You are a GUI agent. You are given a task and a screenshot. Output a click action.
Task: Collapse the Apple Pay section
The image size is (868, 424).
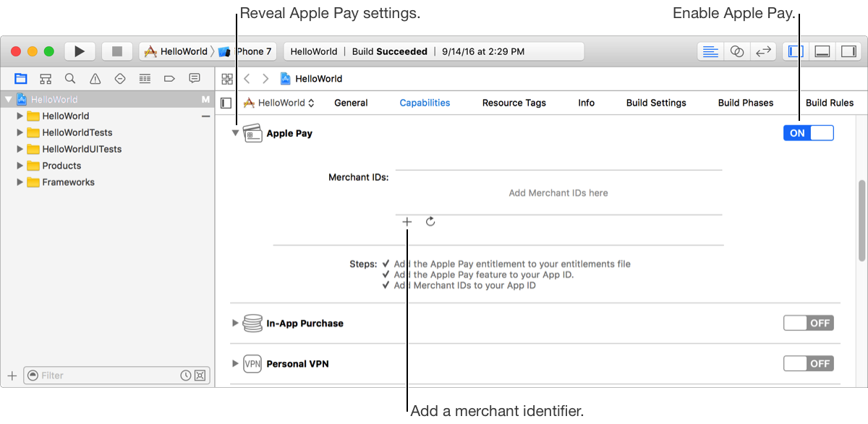click(235, 133)
